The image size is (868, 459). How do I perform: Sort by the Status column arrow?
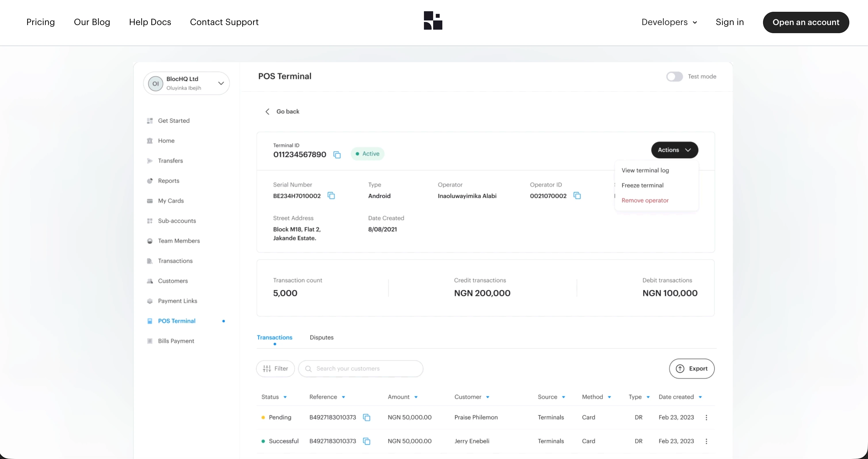tap(285, 397)
